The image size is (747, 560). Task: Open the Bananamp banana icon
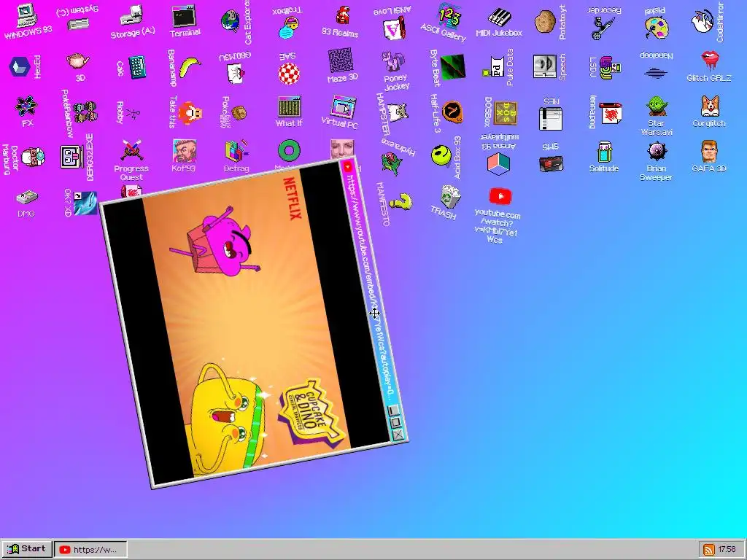pyautogui.click(x=190, y=67)
